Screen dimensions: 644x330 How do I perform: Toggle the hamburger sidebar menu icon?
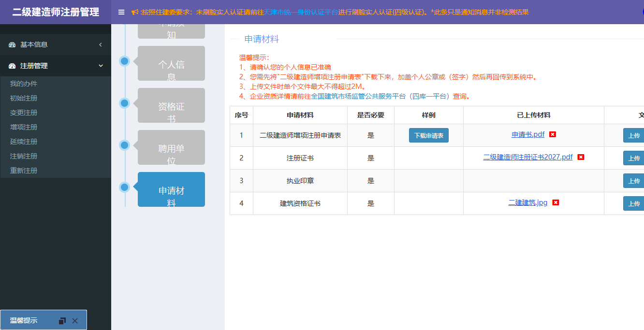pyautogui.click(x=121, y=12)
